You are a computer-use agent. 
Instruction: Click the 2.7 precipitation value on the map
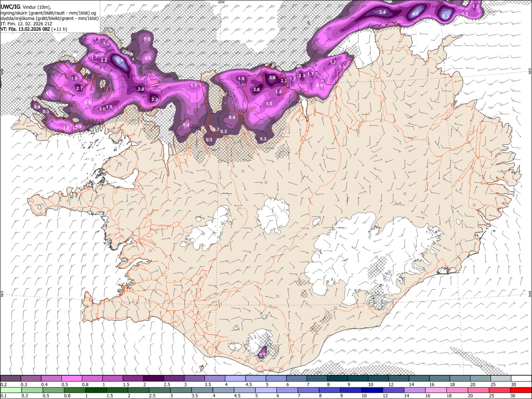pyautogui.click(x=79, y=88)
